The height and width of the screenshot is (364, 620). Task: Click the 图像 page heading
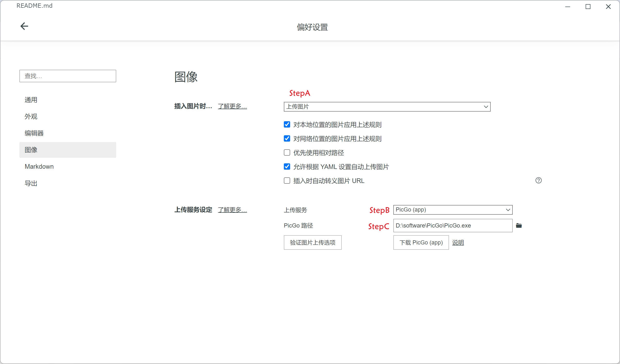186,77
